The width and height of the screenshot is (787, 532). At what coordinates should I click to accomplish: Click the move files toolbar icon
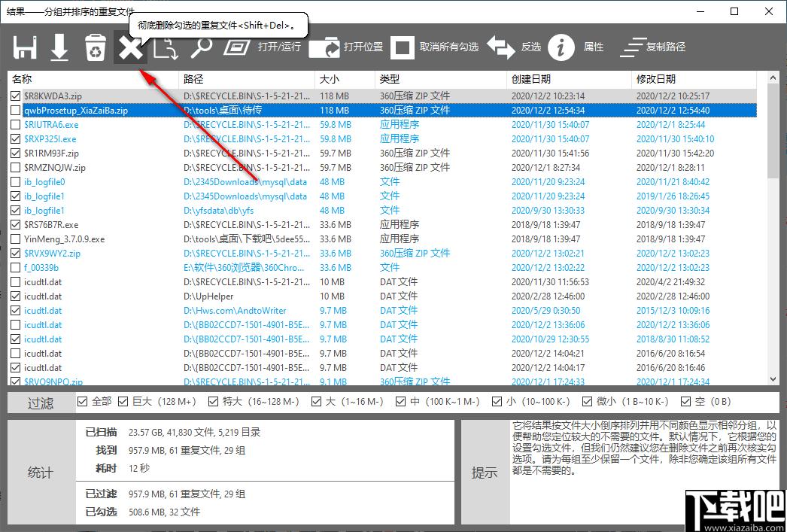point(166,47)
